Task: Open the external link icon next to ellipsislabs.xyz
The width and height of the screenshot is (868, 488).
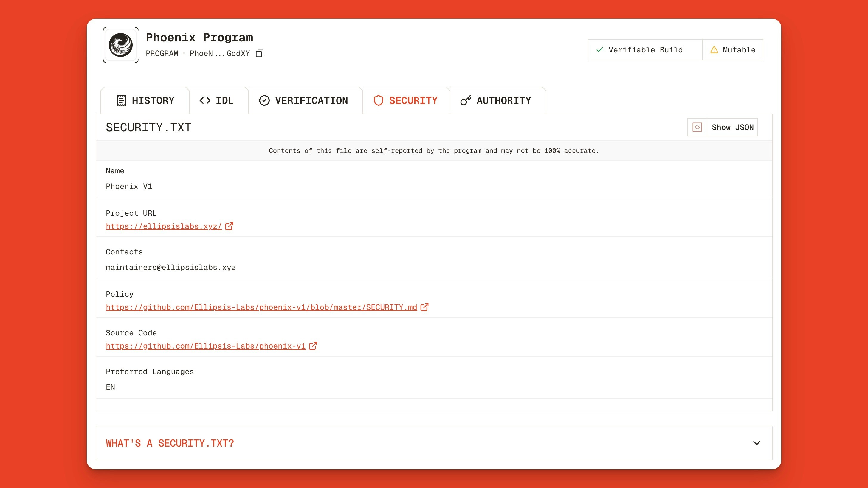Action: click(230, 226)
